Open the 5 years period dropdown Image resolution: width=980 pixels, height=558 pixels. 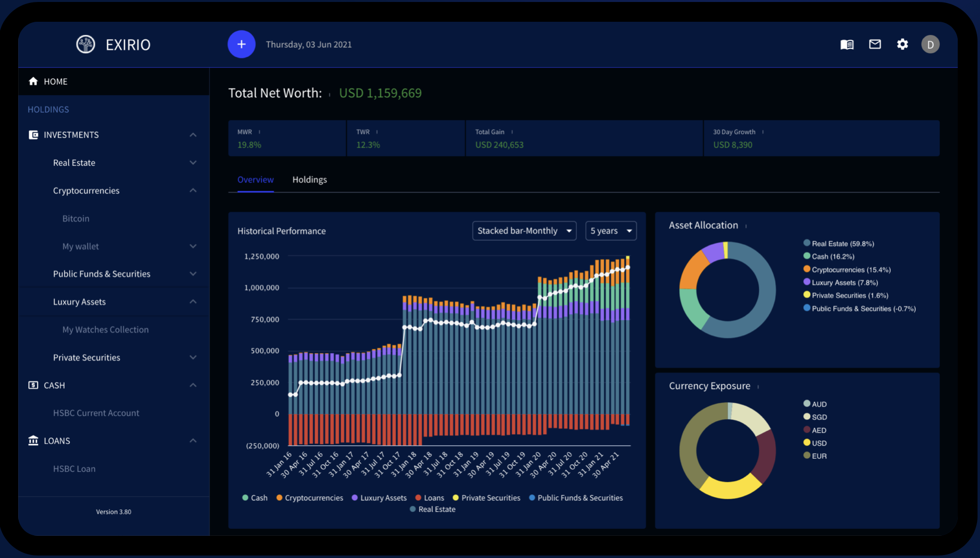point(611,231)
